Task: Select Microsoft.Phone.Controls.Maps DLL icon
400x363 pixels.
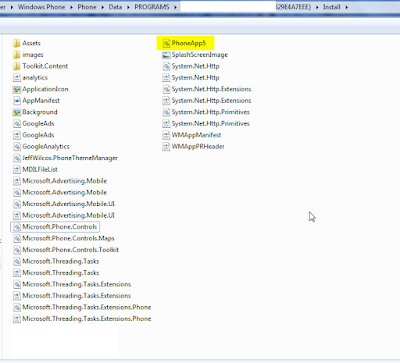Action: [x=17, y=238]
